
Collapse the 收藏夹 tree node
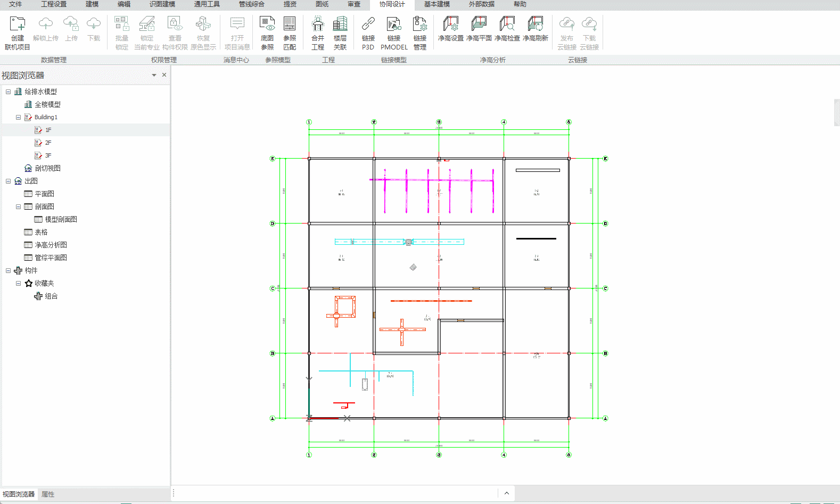[18, 283]
